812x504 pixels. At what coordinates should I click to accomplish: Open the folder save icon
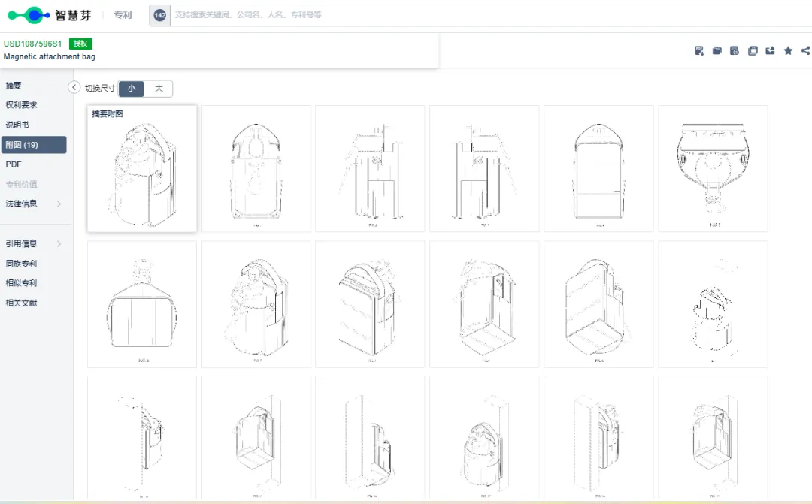click(x=717, y=50)
